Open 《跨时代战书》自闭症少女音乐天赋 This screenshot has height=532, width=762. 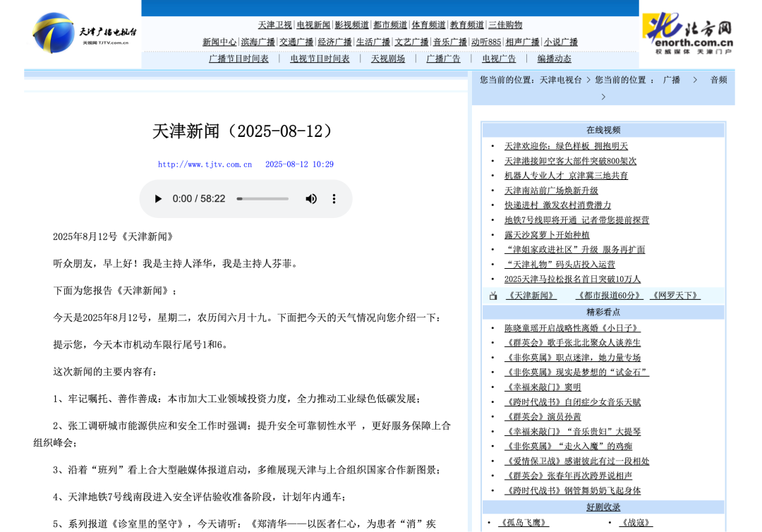tap(572, 402)
